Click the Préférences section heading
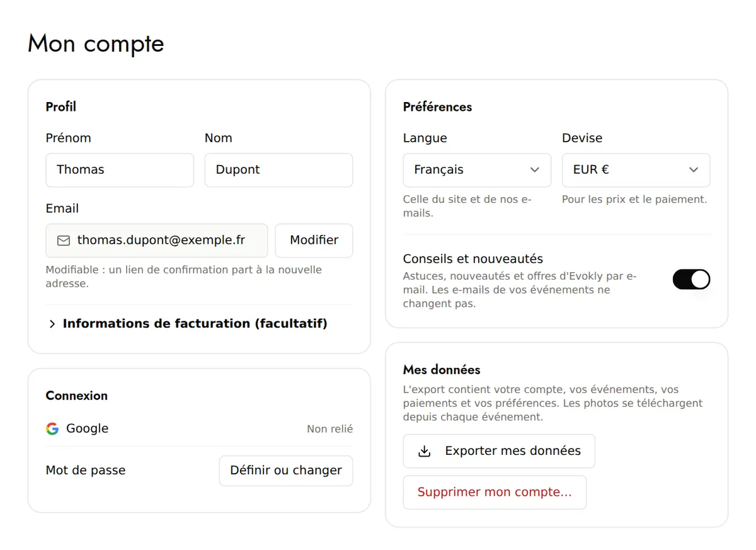Screen dimensions: 756x550 pos(437,107)
